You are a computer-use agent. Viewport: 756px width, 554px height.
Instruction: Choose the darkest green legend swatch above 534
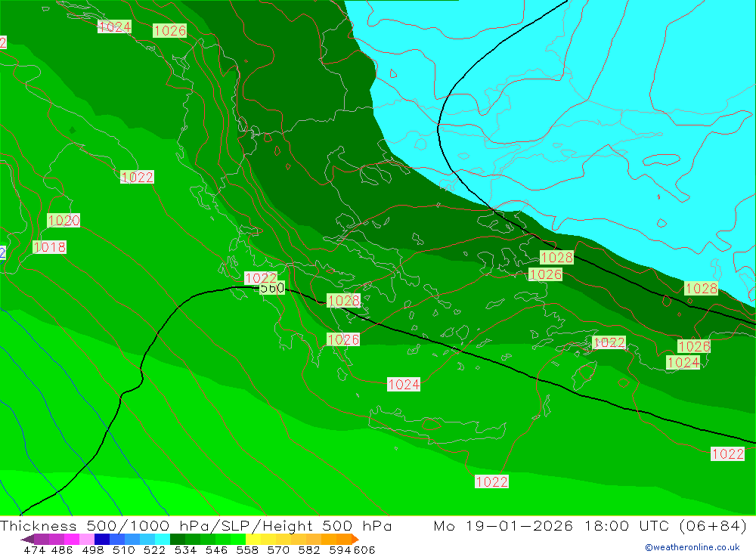[x=178, y=539]
